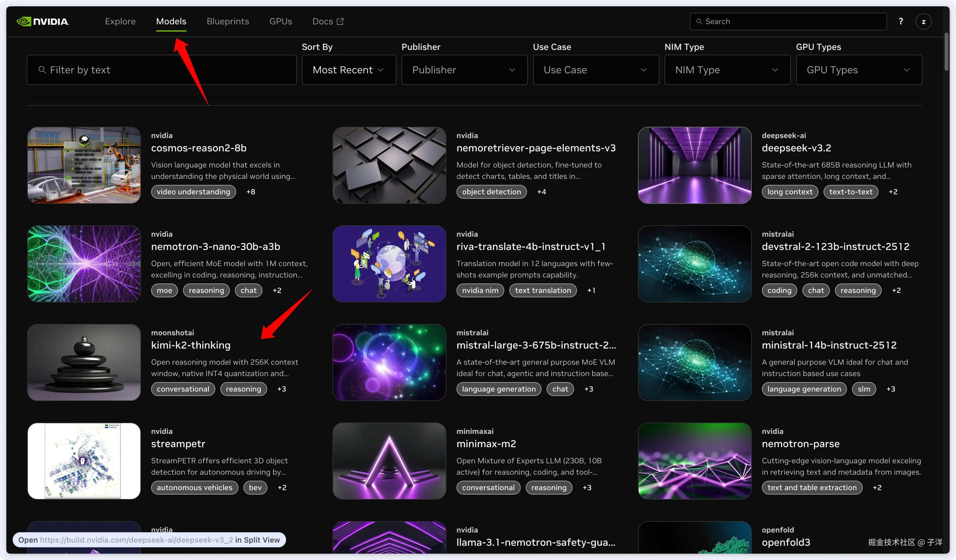Screen dimensions: 956x560
Task: Expand the Most Recent sort dropdown
Action: [x=348, y=70]
